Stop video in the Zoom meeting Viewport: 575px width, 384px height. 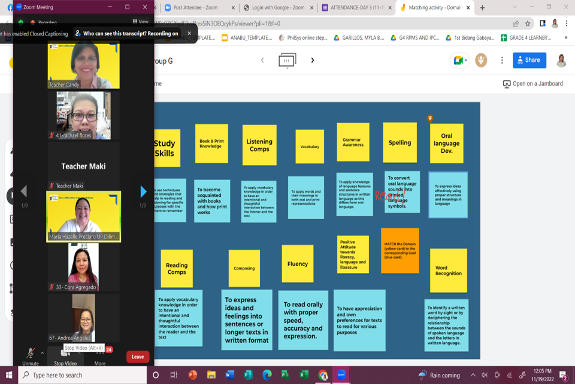click(x=65, y=356)
